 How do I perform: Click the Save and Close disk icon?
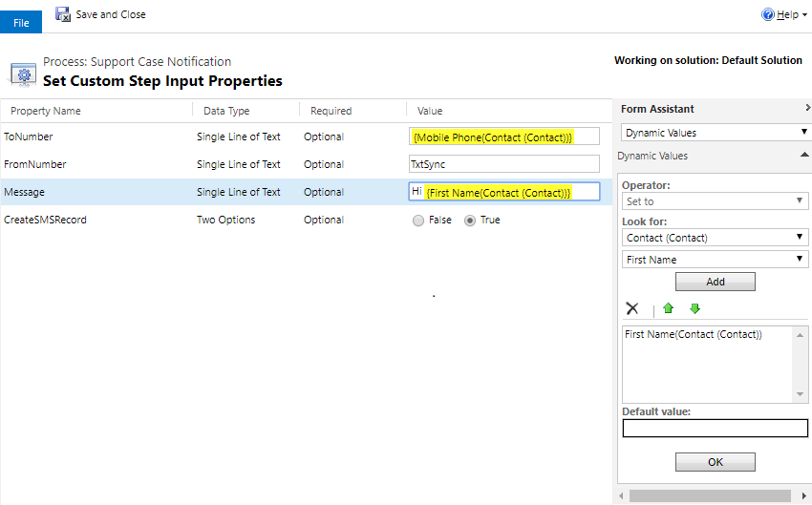coord(63,14)
